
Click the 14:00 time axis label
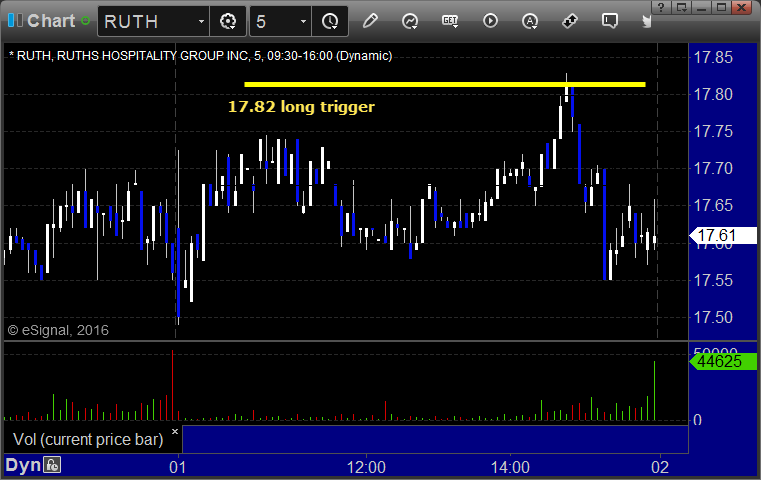510,467
